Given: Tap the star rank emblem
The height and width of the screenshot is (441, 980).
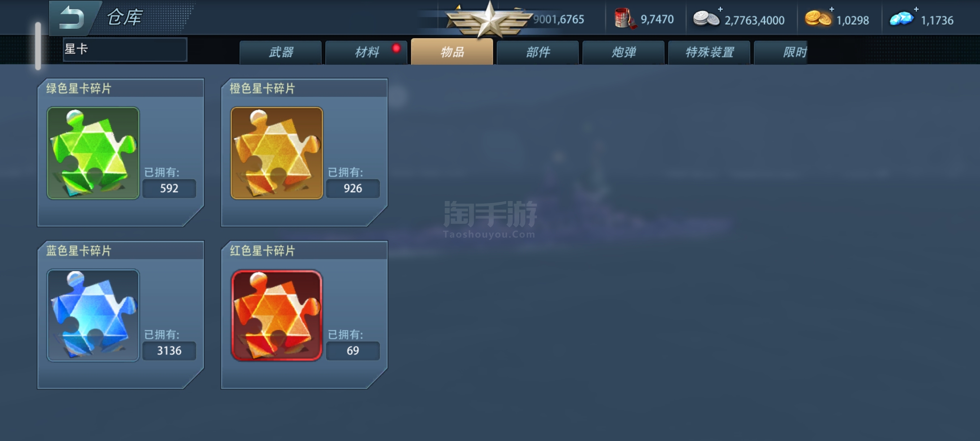Looking at the screenshot, I should tap(490, 19).
